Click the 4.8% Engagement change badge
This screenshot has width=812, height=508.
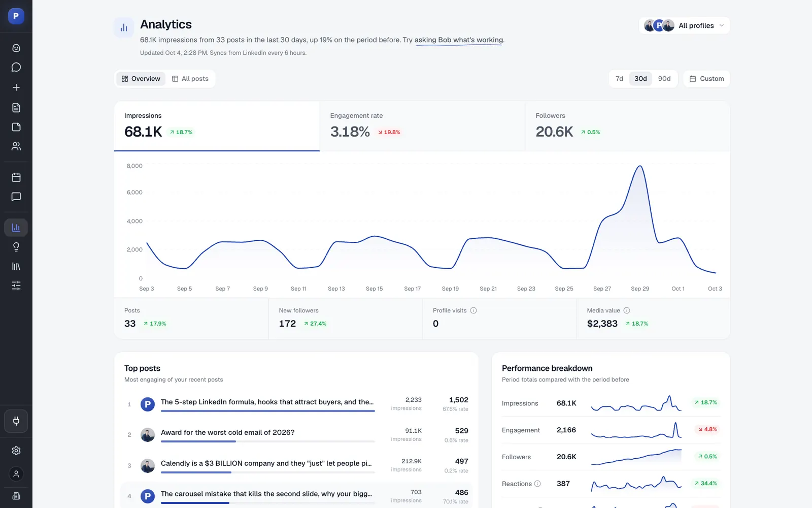(707, 430)
